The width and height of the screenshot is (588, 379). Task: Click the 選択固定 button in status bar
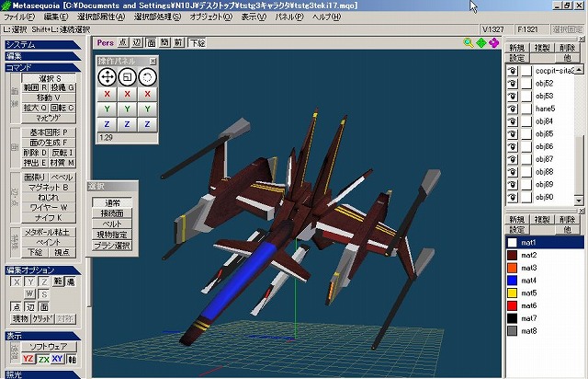point(568,29)
